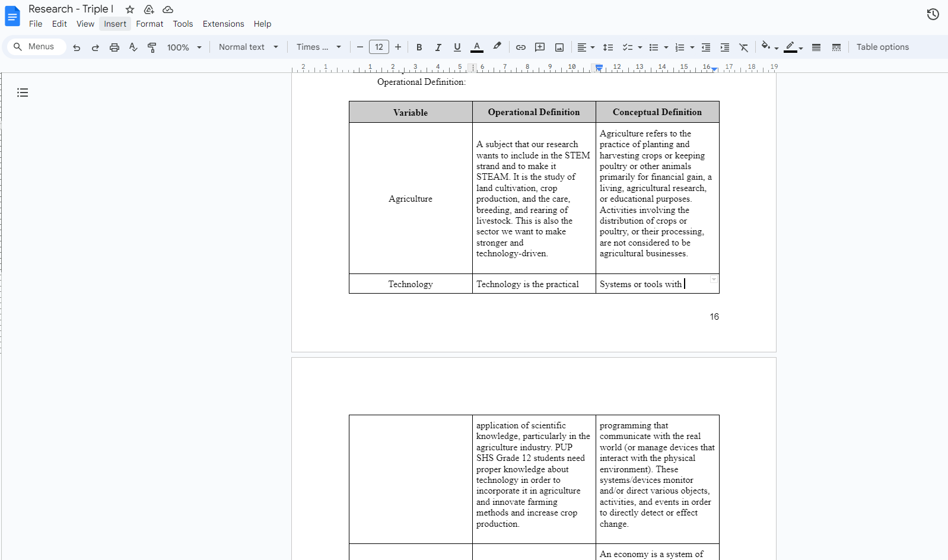Viewport: 948px width, 560px height.
Task: Decrease indent
Action: pos(706,47)
